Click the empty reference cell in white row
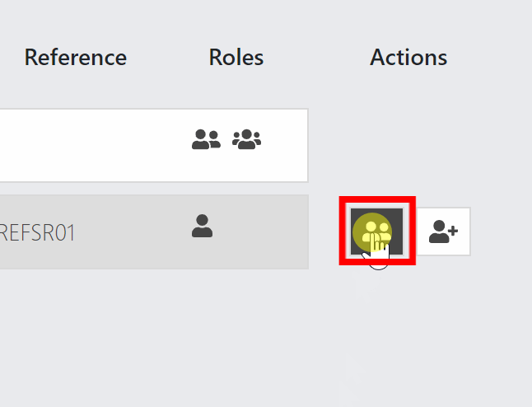This screenshot has width=532, height=407. [x=85, y=145]
